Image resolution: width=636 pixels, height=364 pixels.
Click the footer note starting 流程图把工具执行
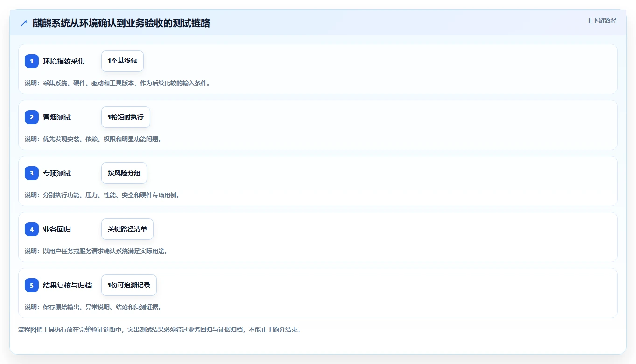(160, 329)
